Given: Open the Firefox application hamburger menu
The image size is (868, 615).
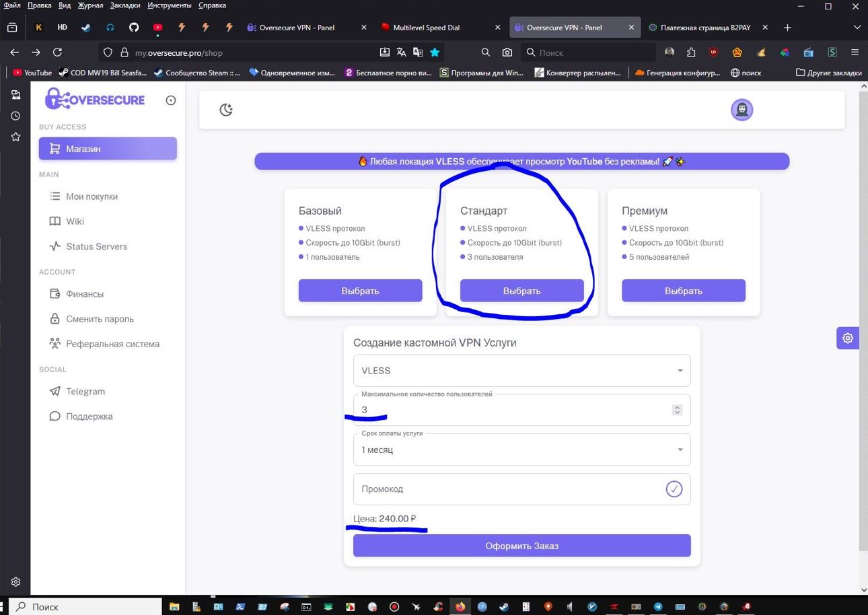Looking at the screenshot, I should [855, 52].
